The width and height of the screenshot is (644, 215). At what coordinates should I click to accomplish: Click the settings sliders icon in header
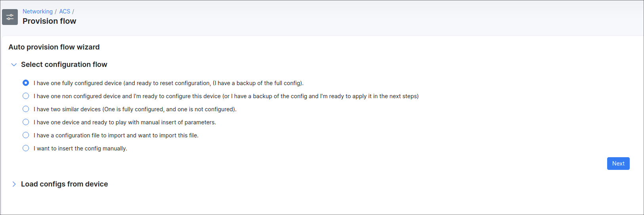pos(10,17)
